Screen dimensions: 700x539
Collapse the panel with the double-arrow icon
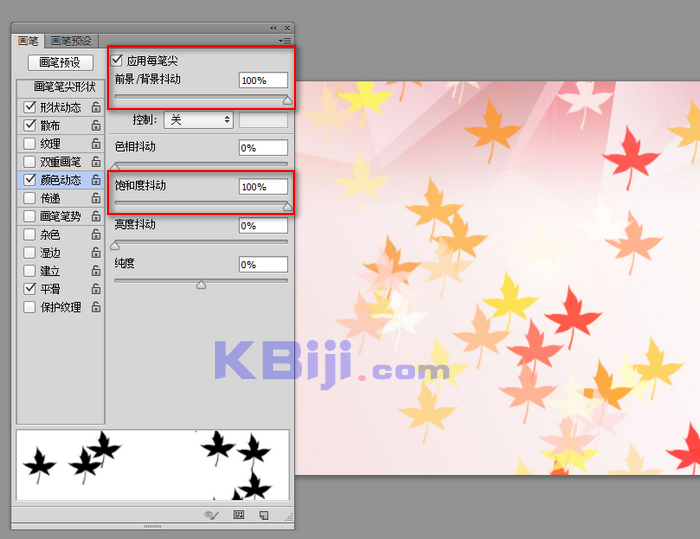click(274, 28)
